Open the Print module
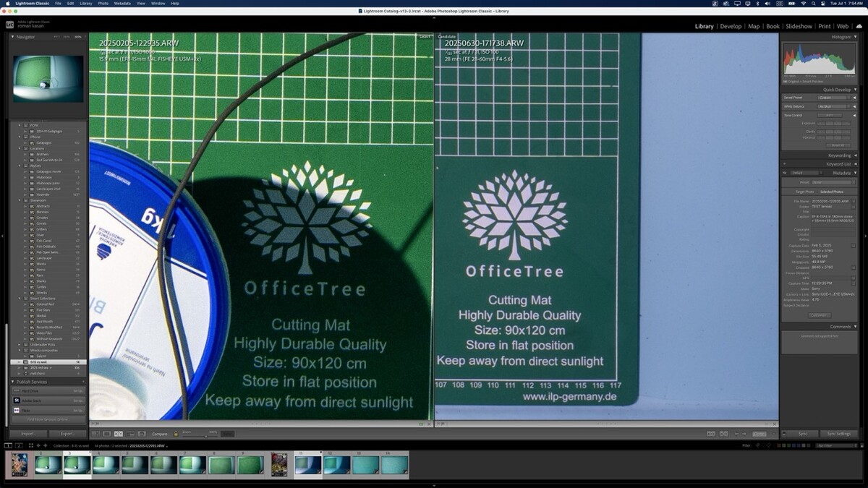The image size is (868, 488). (x=825, y=27)
